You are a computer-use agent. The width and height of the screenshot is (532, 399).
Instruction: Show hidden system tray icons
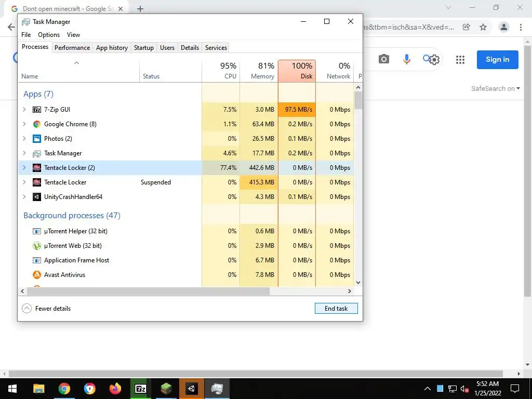[x=428, y=389]
